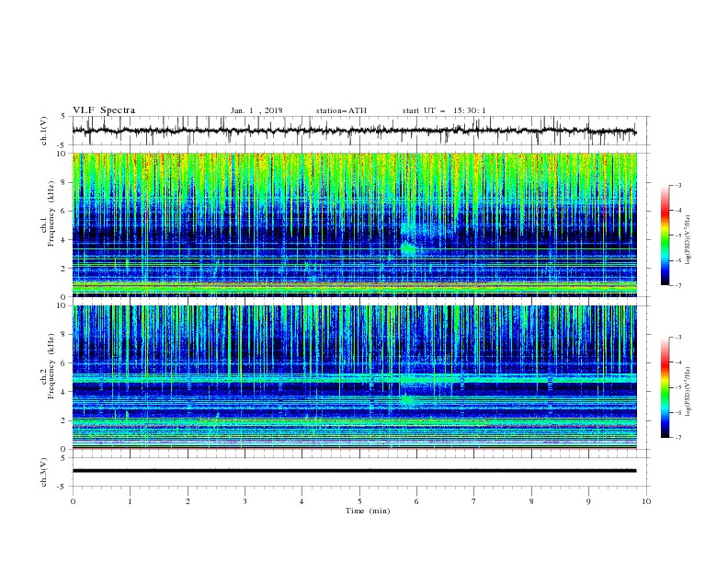Click the "1" tick on the Time axis
The width and height of the screenshot is (728, 563).
pos(130,501)
